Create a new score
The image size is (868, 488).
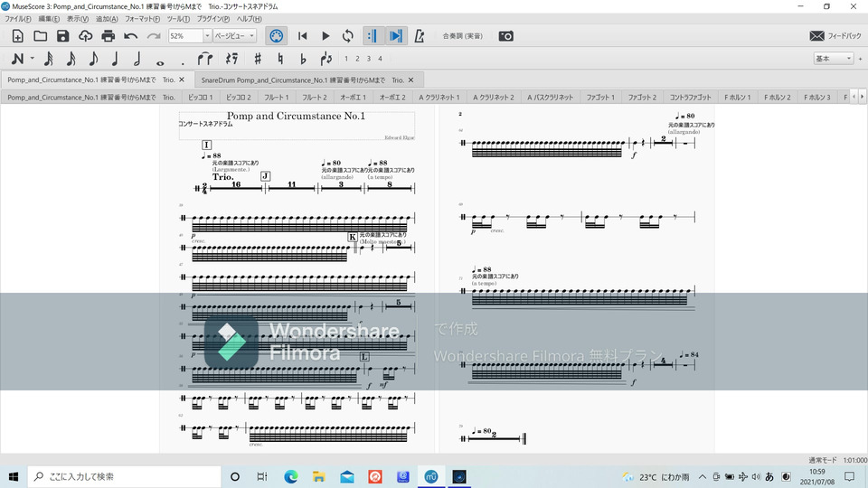point(18,36)
